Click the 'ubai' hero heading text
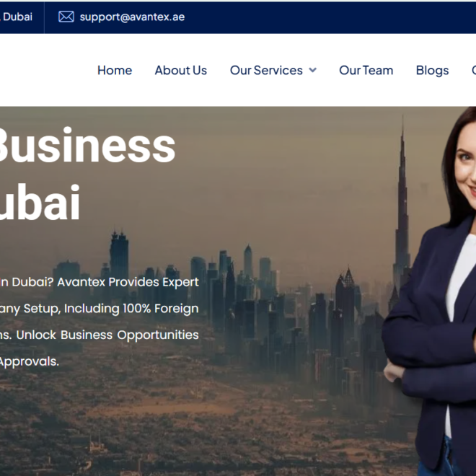This screenshot has width=476, height=476. (x=40, y=201)
